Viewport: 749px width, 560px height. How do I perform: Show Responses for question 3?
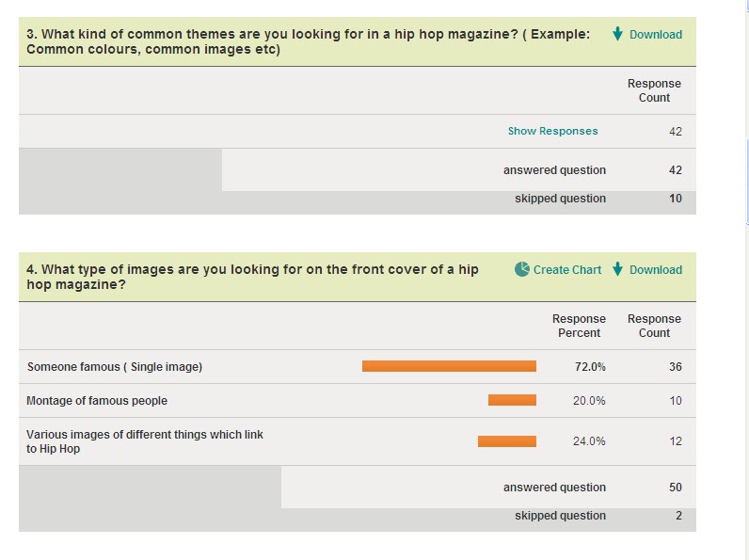tap(552, 131)
